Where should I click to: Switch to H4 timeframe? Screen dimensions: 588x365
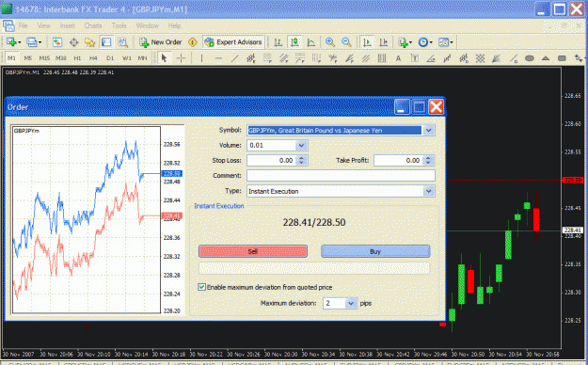pos(93,58)
